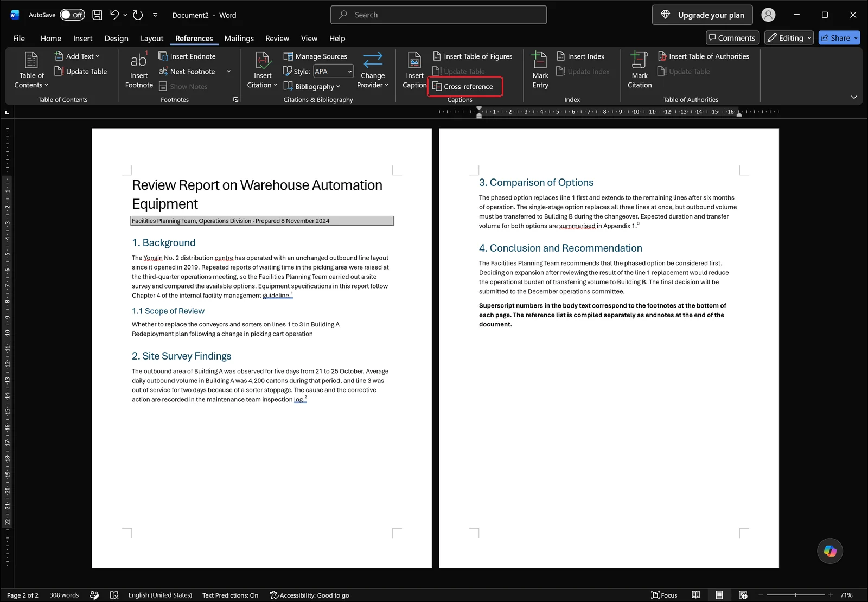Switch to Home tab

51,38
